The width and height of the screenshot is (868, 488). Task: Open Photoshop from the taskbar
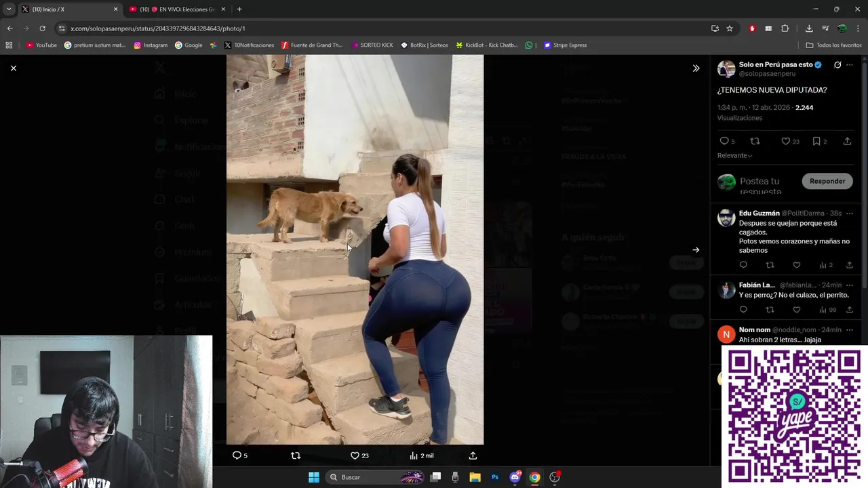click(495, 477)
